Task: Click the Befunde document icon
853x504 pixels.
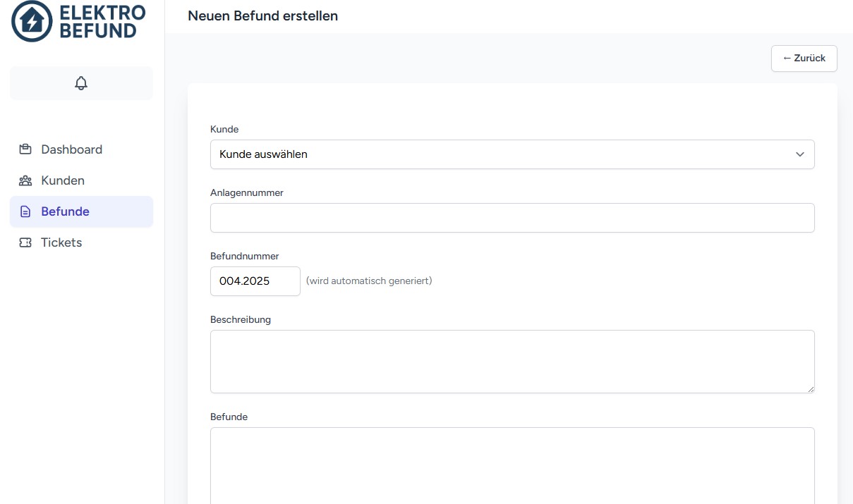Action: (x=25, y=211)
